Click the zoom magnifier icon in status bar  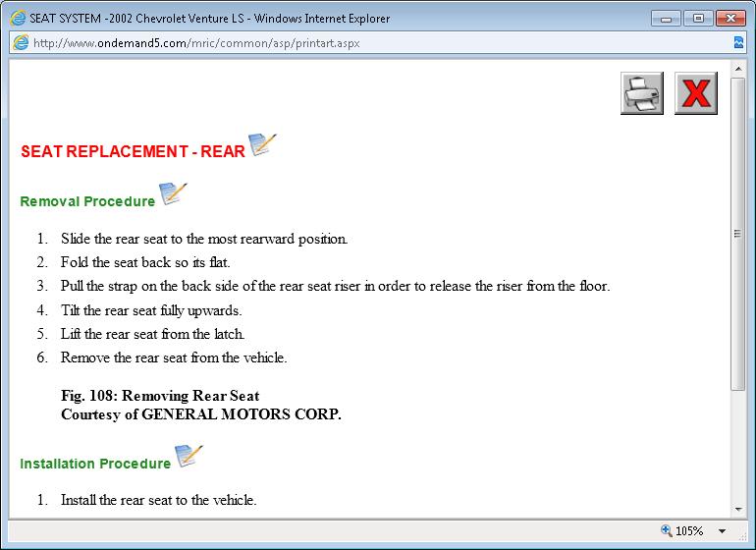coord(667,530)
